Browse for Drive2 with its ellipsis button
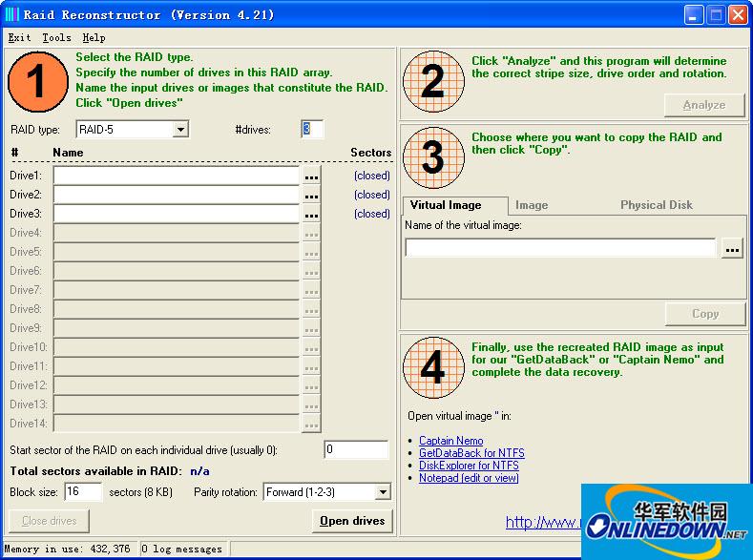This screenshot has height=560, width=753. click(311, 196)
